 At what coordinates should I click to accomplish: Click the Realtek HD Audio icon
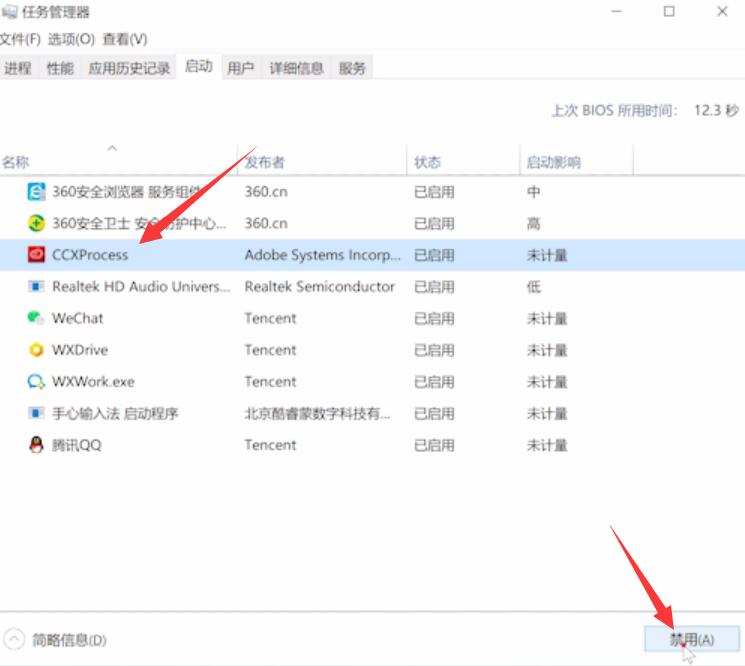[x=36, y=286]
